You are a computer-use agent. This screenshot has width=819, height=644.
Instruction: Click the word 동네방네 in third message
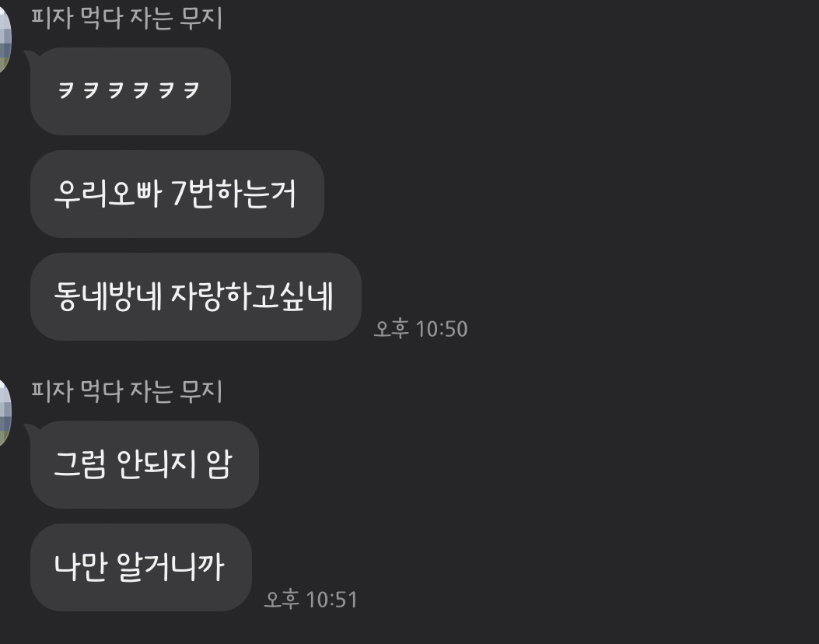[x=108, y=296]
